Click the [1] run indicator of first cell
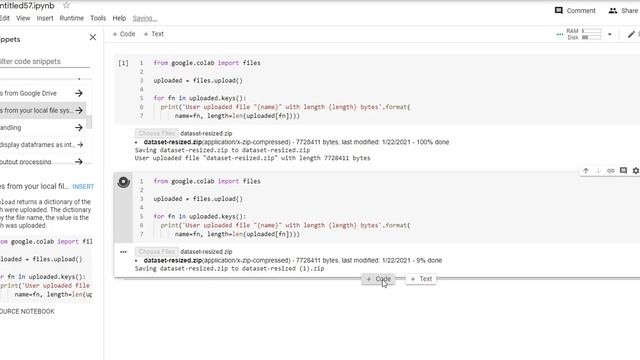The width and height of the screenshot is (640, 360). [x=123, y=63]
